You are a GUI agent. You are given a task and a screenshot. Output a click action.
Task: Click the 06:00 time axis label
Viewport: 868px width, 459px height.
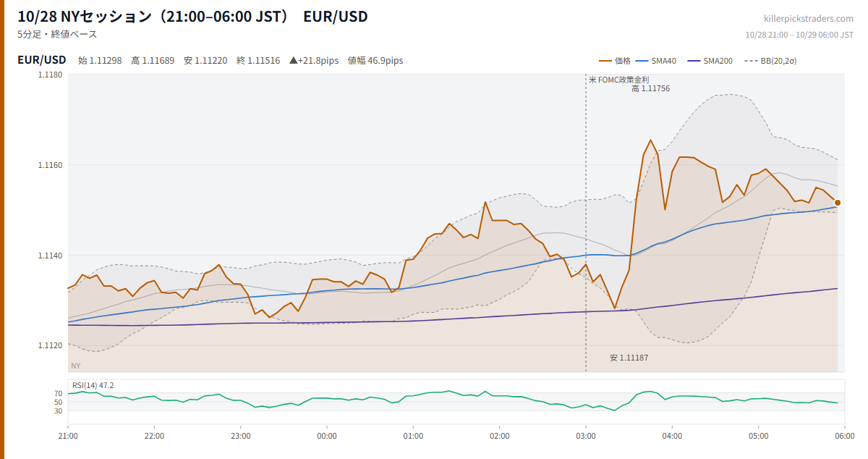[844, 436]
